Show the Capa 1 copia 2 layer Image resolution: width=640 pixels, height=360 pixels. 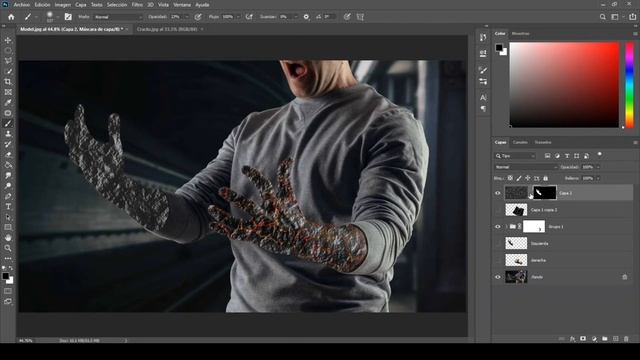(498, 210)
